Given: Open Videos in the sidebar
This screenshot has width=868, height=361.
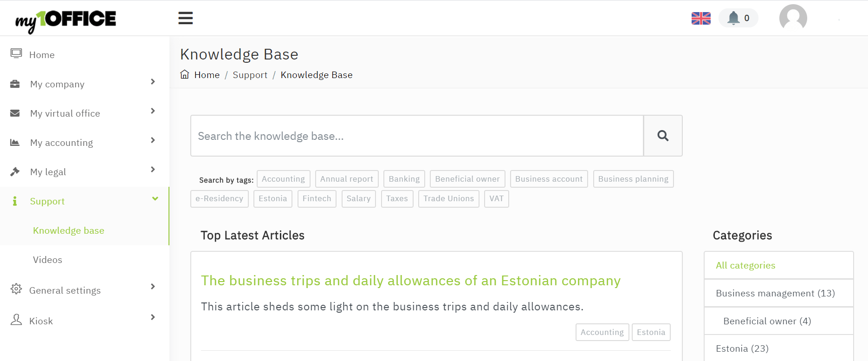Looking at the screenshot, I should (47, 260).
